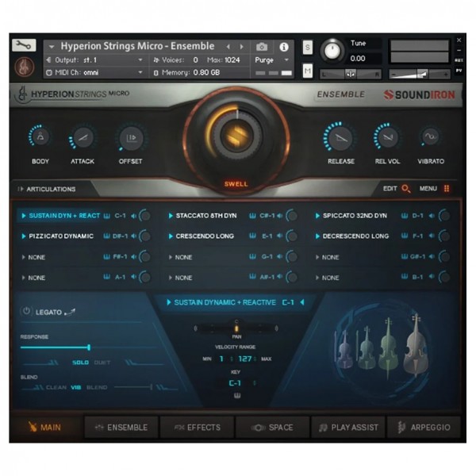Switch to the ENSEMBLE tab

[121, 427]
